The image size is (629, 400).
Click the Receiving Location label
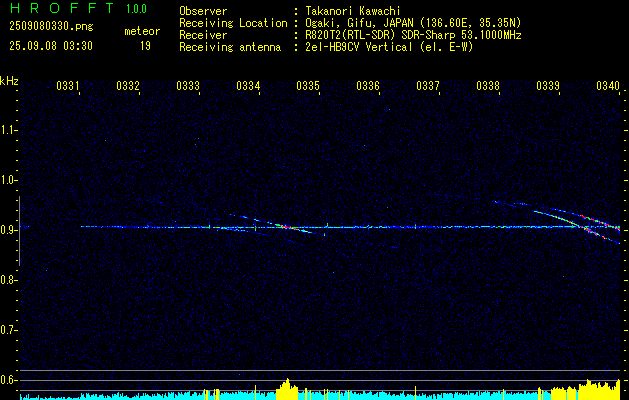(233, 23)
